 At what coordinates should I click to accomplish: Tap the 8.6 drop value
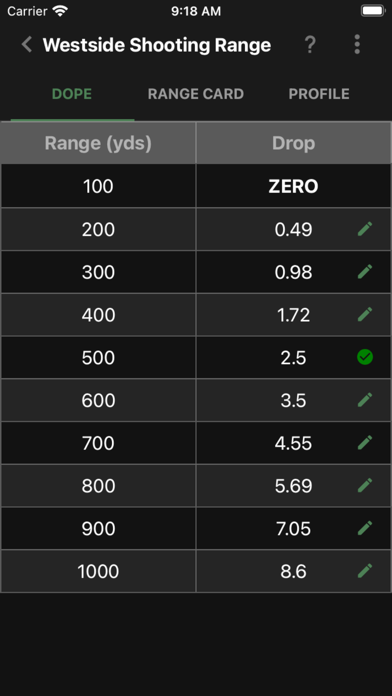point(293,571)
